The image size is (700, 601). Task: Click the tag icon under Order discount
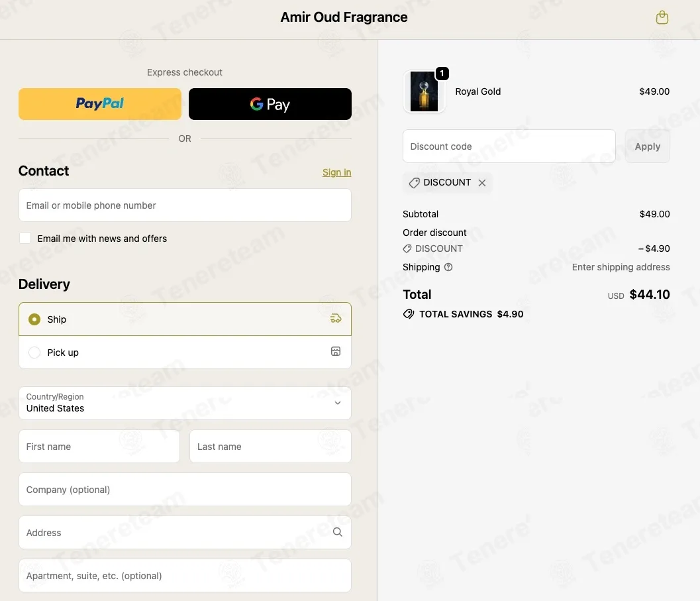point(407,249)
